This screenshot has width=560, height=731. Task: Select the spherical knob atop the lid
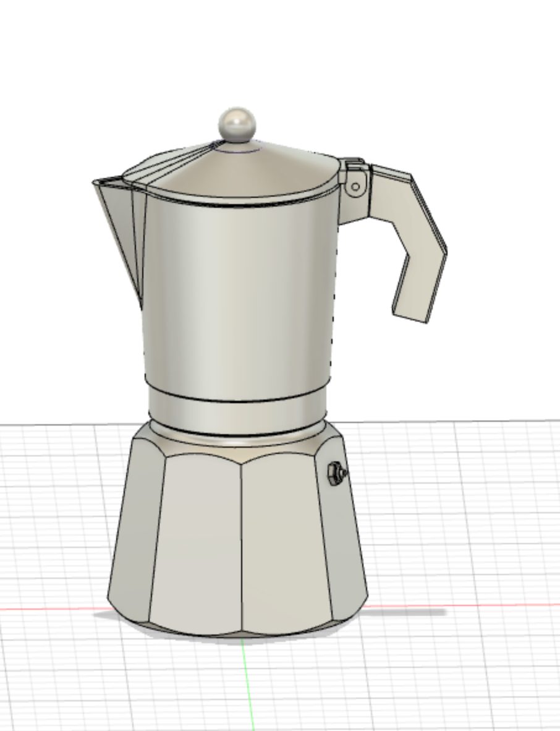pos(237,124)
